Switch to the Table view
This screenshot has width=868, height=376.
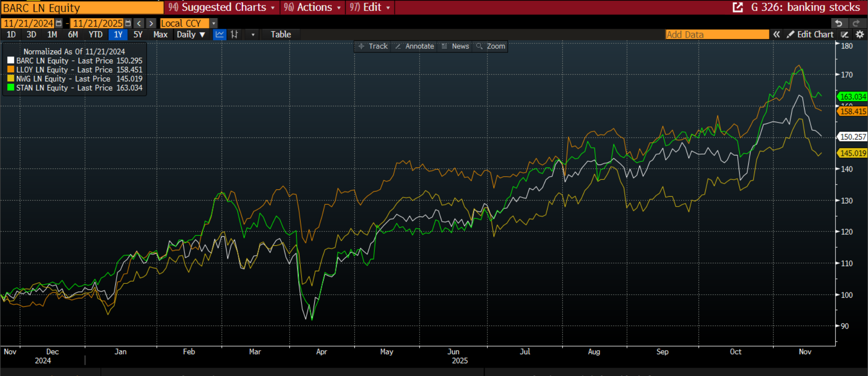click(x=281, y=34)
